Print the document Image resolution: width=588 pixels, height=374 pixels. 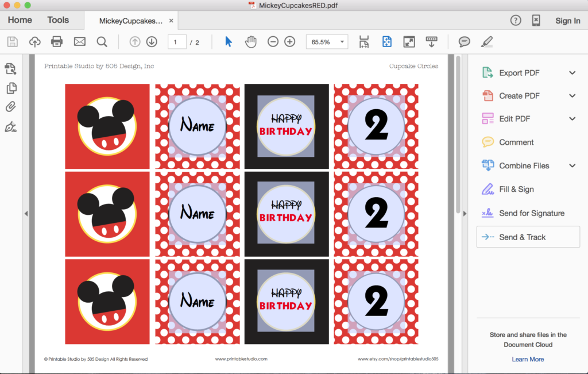pyautogui.click(x=57, y=41)
